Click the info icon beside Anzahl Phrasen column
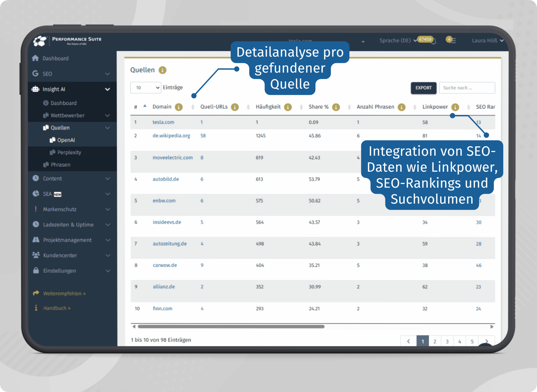 [402, 107]
